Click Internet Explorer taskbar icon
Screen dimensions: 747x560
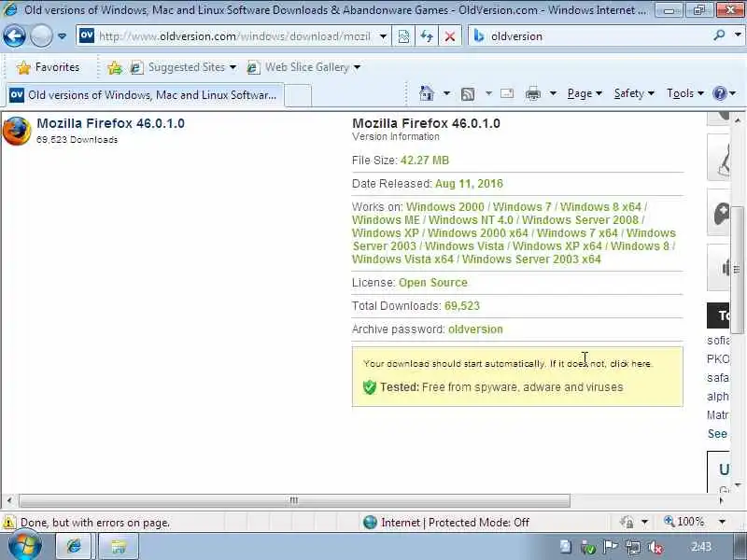(75, 546)
